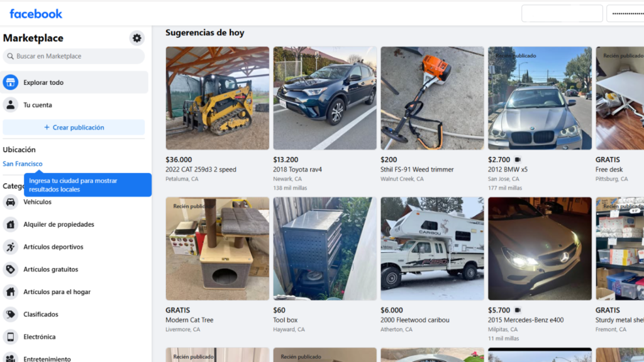Open the 2018 Toyota rav4 listing photo
This screenshot has width=644, height=362.
[x=325, y=98]
